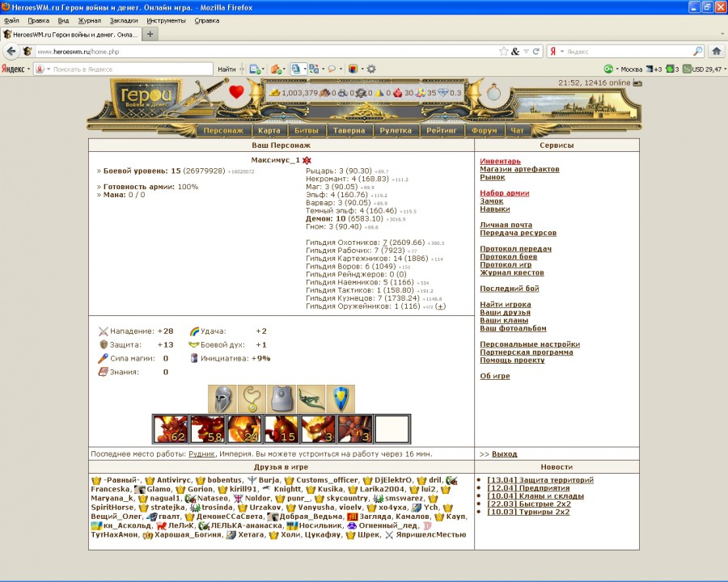728x582 pixels.
Task: Open friend profile Customs_officer
Action: point(327,480)
